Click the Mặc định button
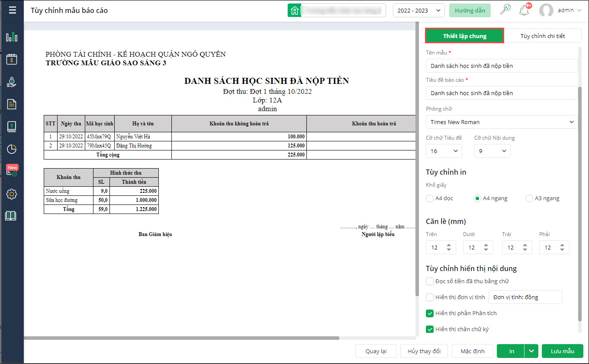589x364 pixels. pyautogui.click(x=473, y=351)
